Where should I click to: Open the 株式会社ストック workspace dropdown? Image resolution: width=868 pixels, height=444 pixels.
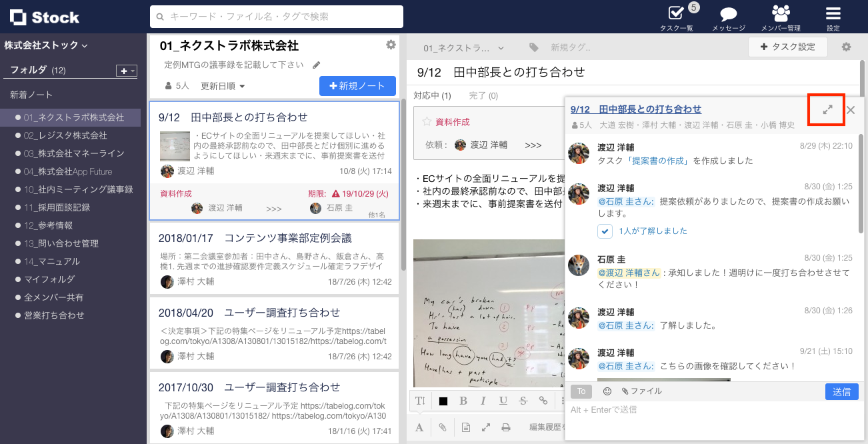tap(43, 45)
